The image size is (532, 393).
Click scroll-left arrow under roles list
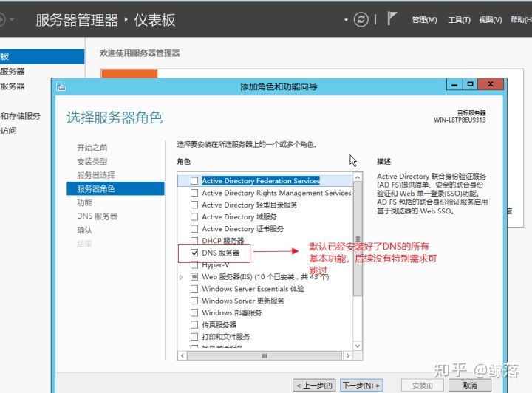point(183,355)
